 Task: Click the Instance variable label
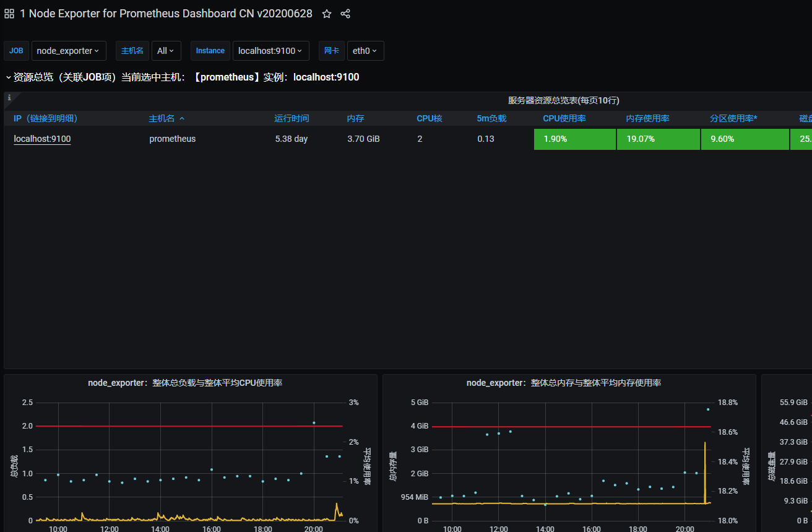210,51
